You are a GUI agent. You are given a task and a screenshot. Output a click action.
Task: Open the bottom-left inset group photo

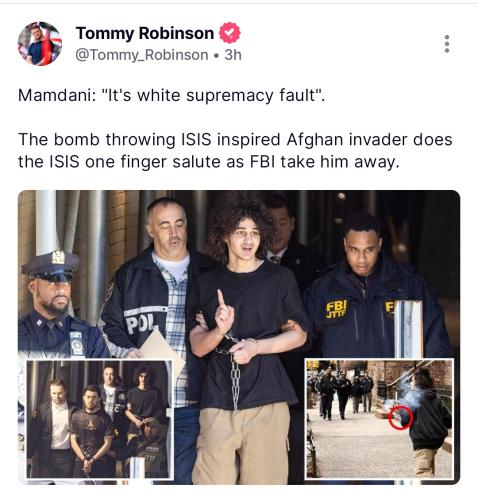click(100, 419)
